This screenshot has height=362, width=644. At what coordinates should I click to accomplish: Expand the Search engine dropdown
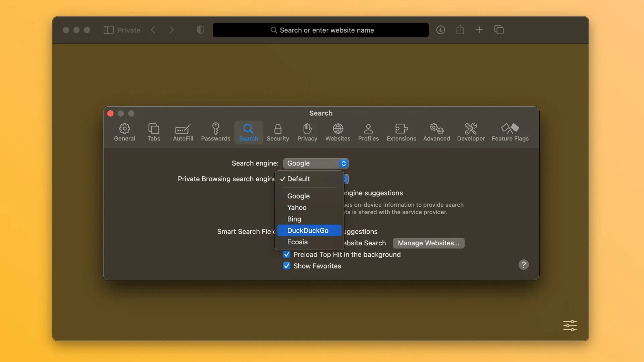[x=315, y=163]
